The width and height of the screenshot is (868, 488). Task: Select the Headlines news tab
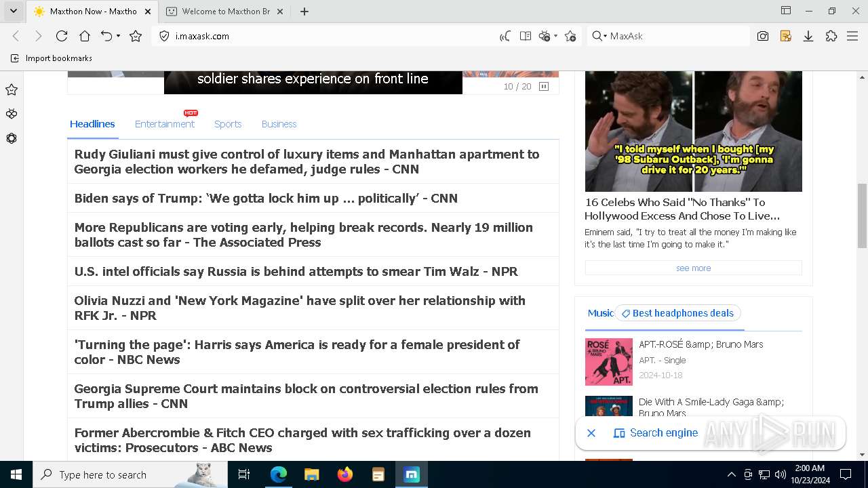[x=92, y=124]
